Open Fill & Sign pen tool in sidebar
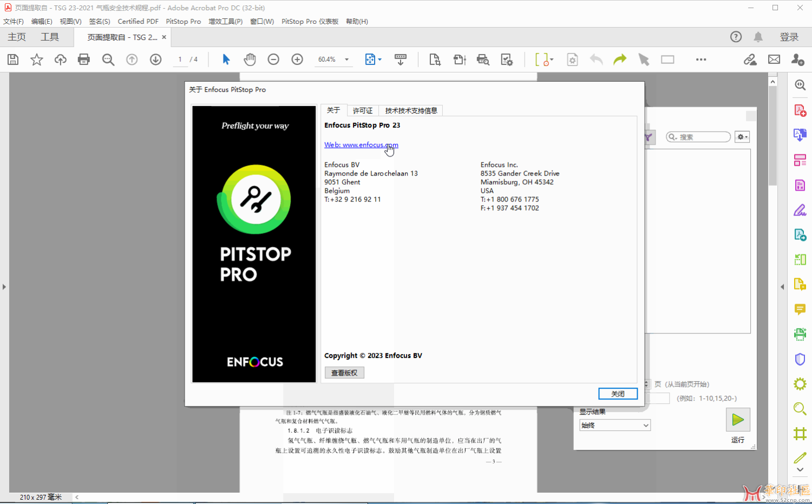Screen dimensions: 812x504 800,210
